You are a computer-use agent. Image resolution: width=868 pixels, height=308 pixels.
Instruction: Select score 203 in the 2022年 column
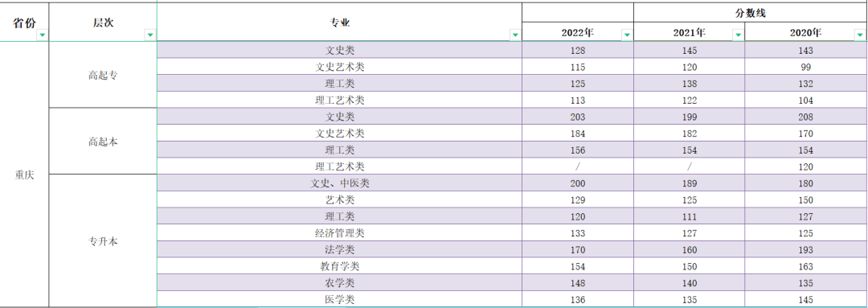(x=578, y=117)
